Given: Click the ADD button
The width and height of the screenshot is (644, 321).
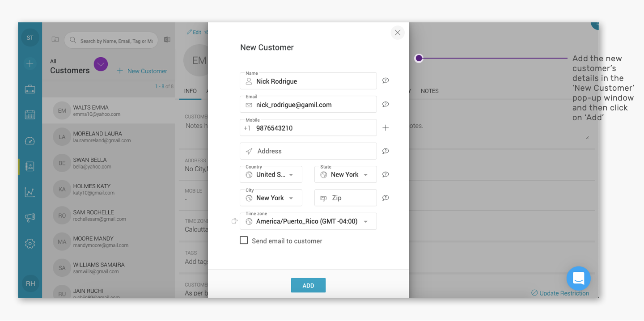Looking at the screenshot, I should coord(308,285).
